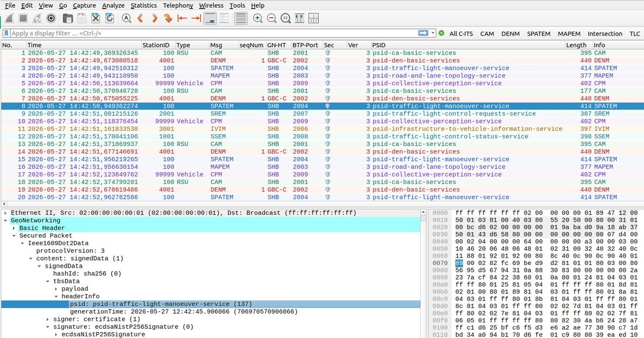Select packet 12 SSEM row

coord(322,136)
